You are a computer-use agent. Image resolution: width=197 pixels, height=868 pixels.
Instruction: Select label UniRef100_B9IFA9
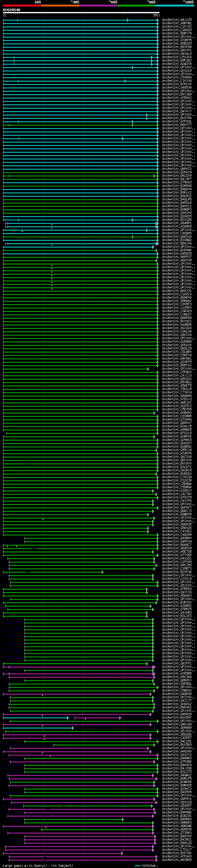(x=177, y=47)
